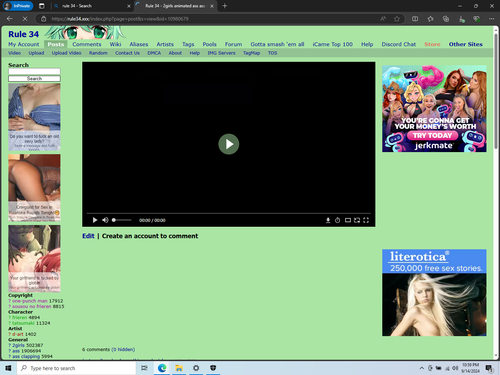Add this page to favorites with the star icon
Viewport: 500px width, 375px height.
point(397,19)
